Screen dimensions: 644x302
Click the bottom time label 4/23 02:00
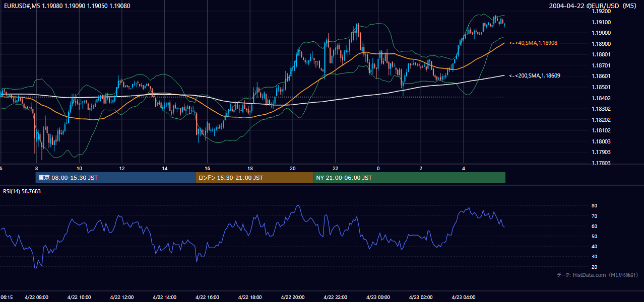(421, 297)
